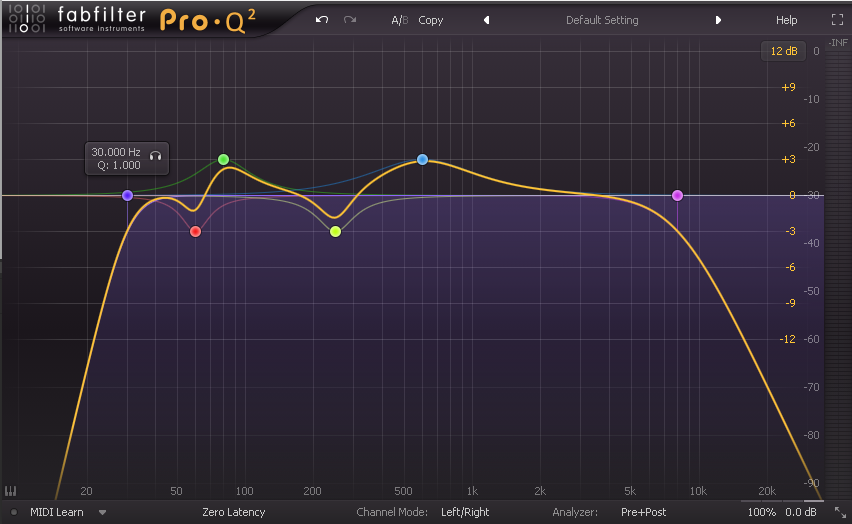Toggle A/B state comparison
Viewport: 852px width, 524px height.
(399, 20)
